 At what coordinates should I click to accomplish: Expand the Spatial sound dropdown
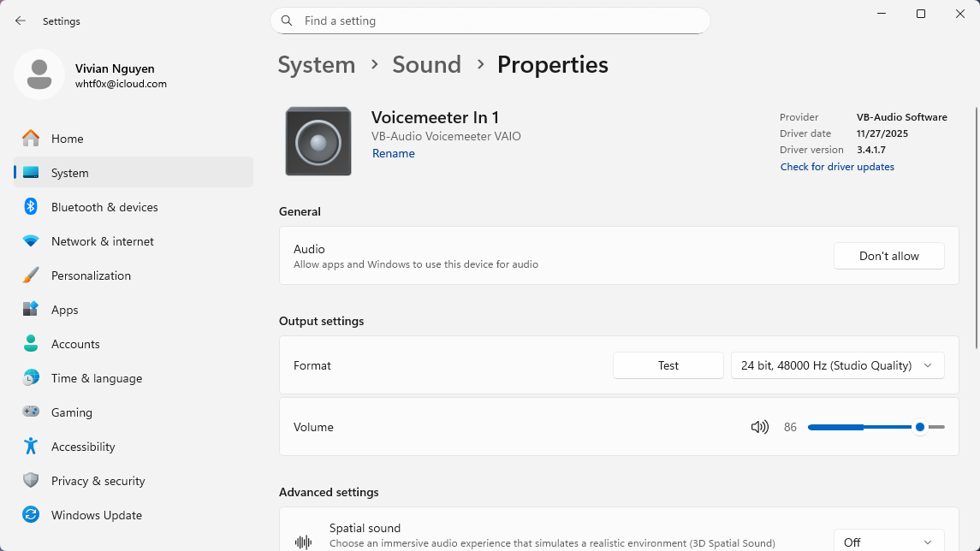888,542
